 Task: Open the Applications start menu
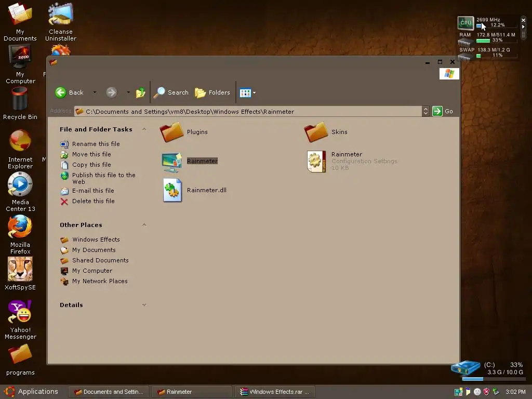click(x=31, y=392)
